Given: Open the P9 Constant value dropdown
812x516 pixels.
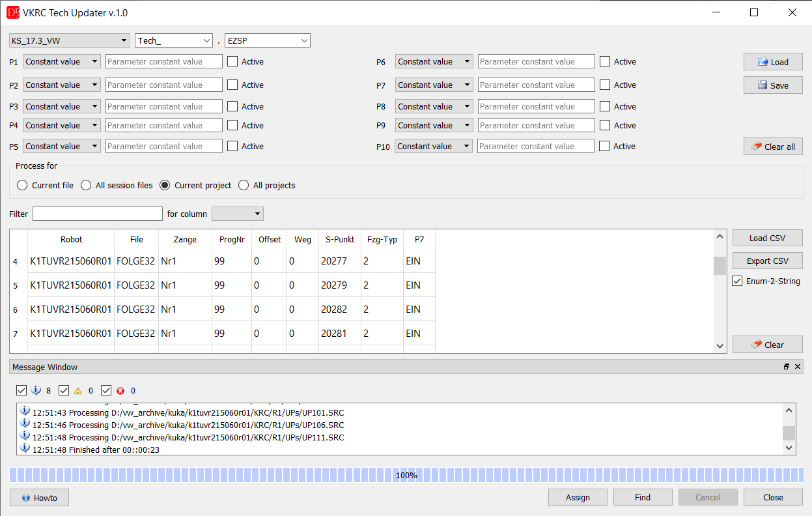Looking at the screenshot, I should click(434, 126).
